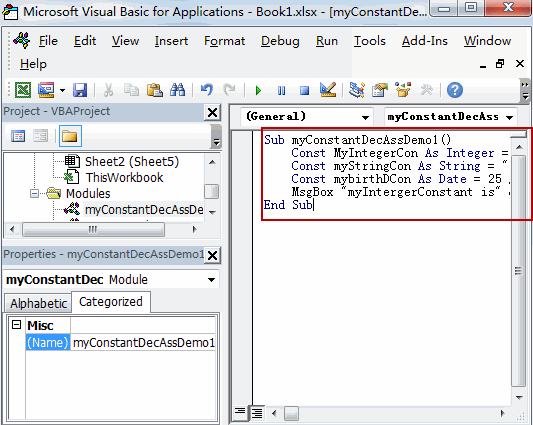Image resolution: width=533 pixels, height=425 pixels.
Task: Save the workbook with floppy icon
Action: 80,90
